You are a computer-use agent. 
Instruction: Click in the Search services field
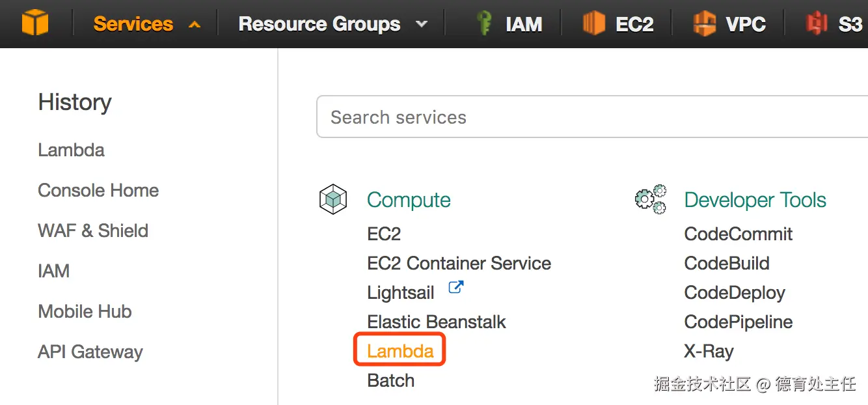[x=586, y=117]
